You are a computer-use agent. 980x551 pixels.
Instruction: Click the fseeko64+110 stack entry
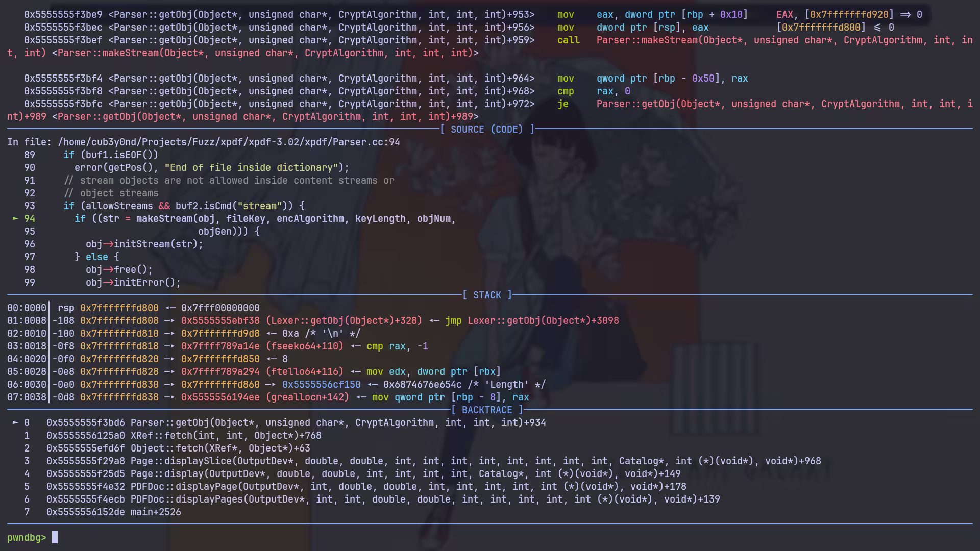click(305, 346)
